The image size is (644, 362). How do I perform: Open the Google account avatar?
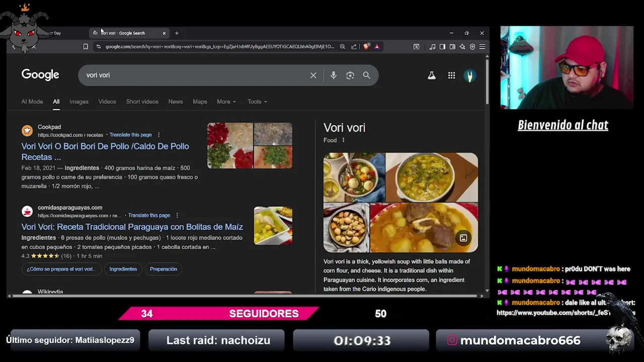pos(469,75)
